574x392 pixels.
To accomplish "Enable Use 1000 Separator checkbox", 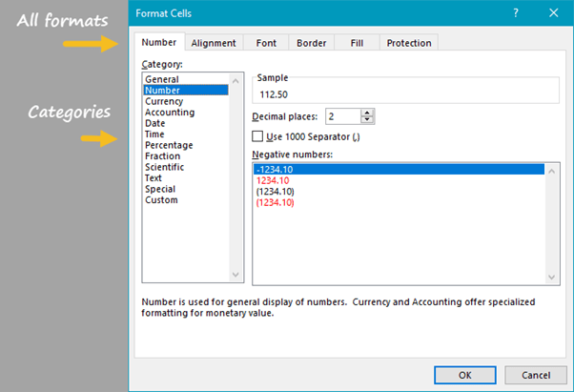I will point(257,136).
